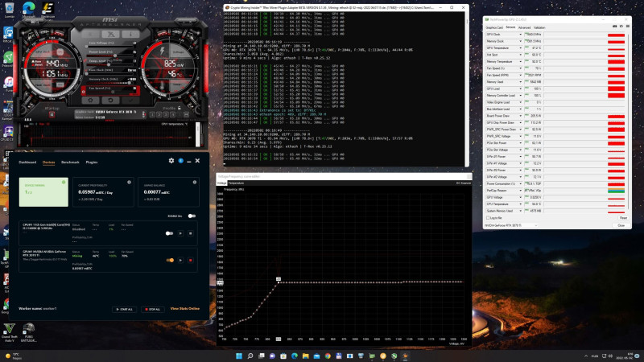
Task: Open GPU Load sensor dropdown
Action: 520,88
